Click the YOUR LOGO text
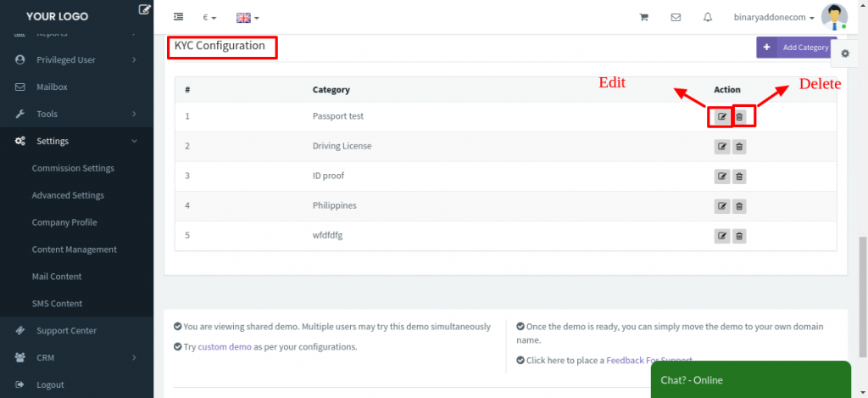 [x=57, y=16]
